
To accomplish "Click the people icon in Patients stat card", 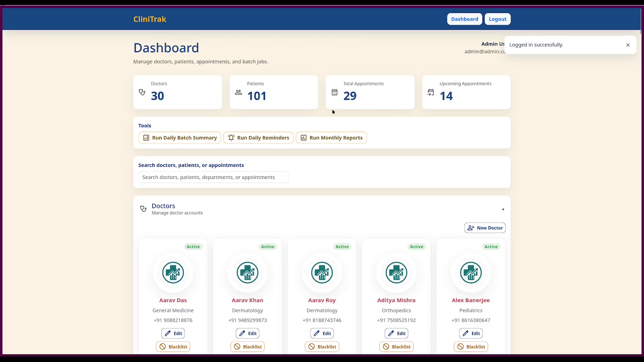I will [x=238, y=92].
